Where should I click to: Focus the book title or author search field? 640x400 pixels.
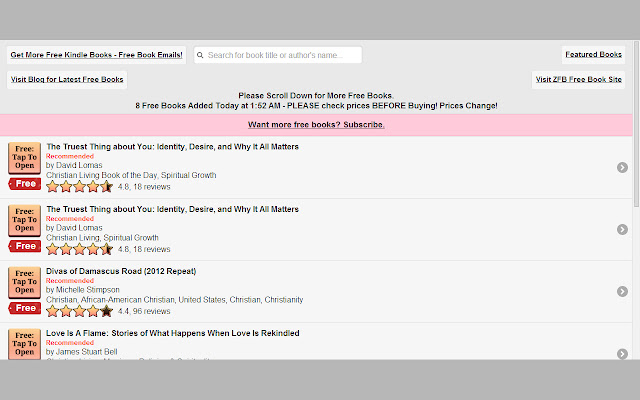pos(278,55)
